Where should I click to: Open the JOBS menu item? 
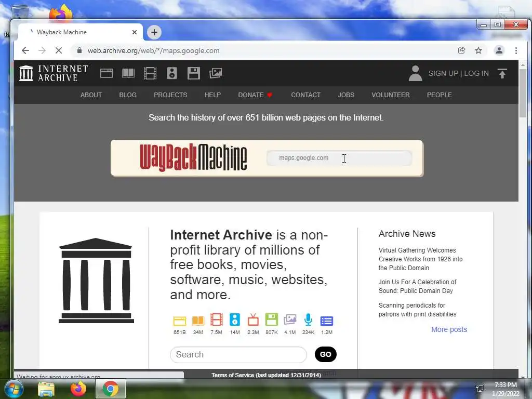point(345,95)
